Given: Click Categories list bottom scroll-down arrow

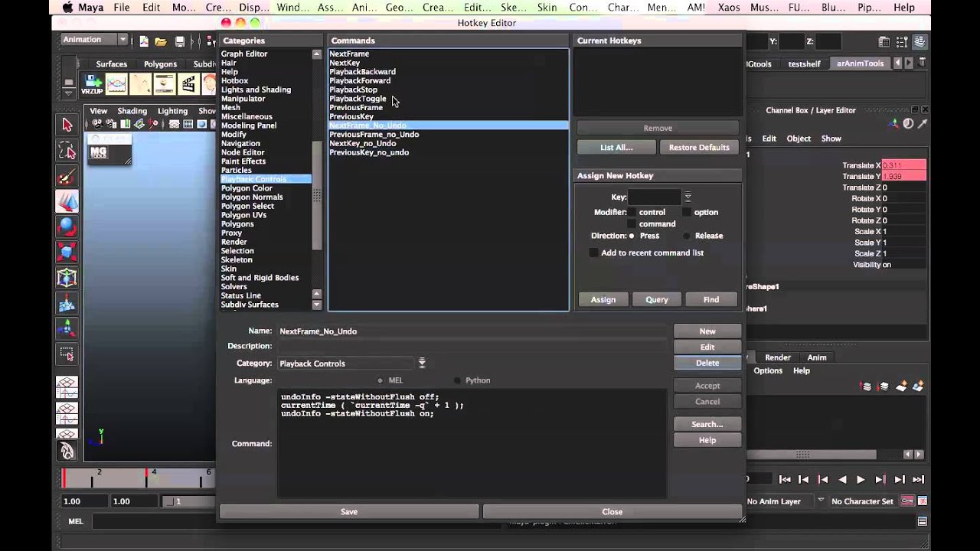Looking at the screenshot, I should click(x=317, y=305).
